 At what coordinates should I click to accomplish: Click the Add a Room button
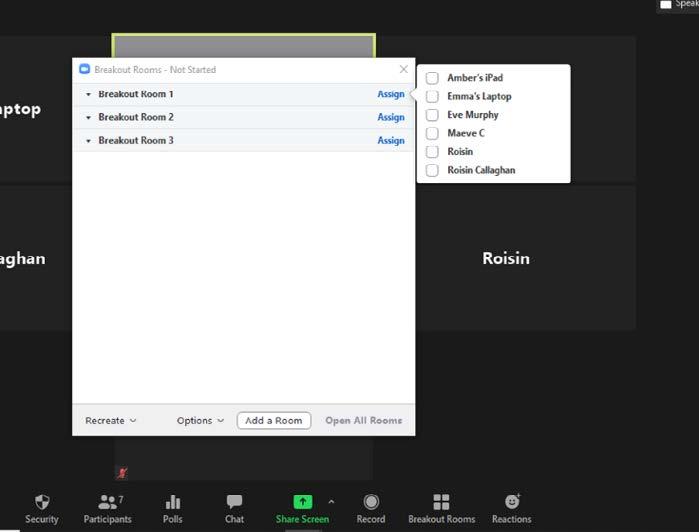(x=274, y=421)
